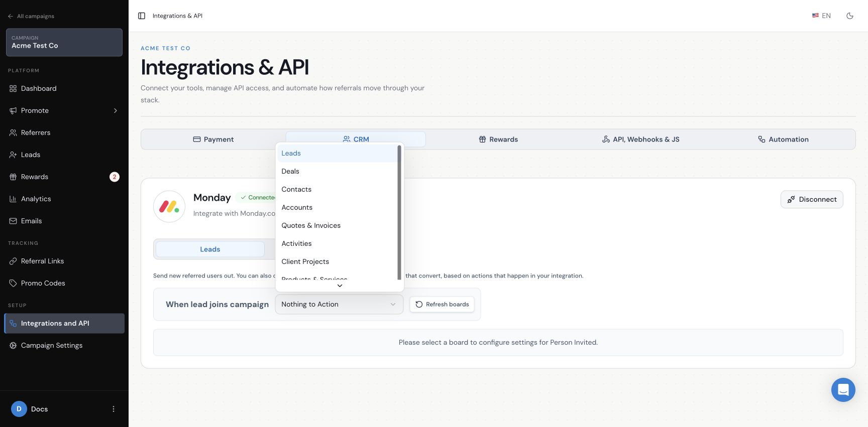Switch to the Payment tab

[213, 139]
